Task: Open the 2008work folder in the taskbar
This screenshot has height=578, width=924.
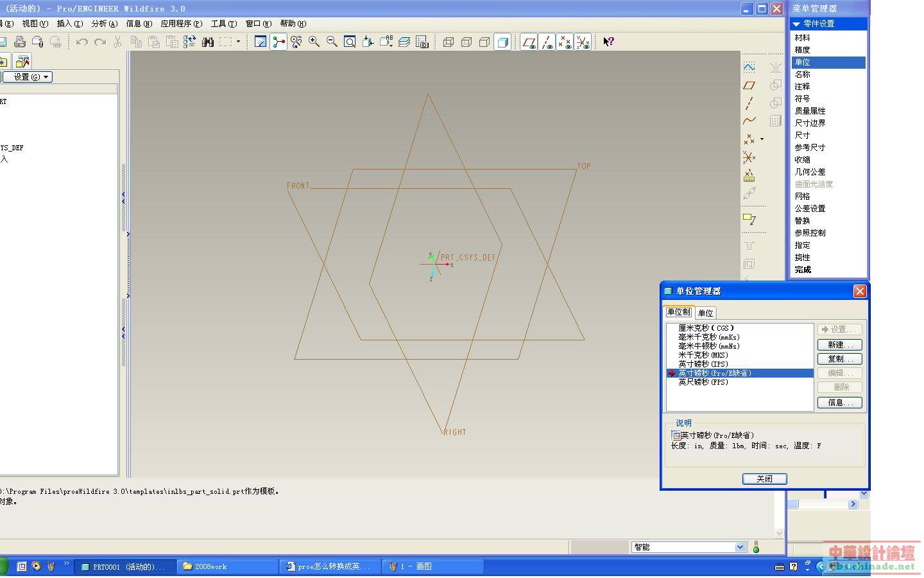Action: pyautogui.click(x=227, y=566)
